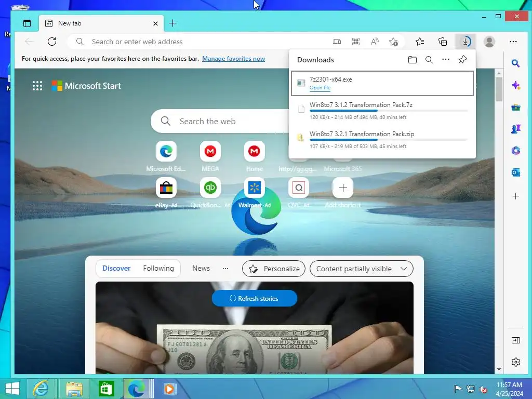Click the page vertical scrollbar thumb
The image size is (532, 399).
tap(499, 89)
